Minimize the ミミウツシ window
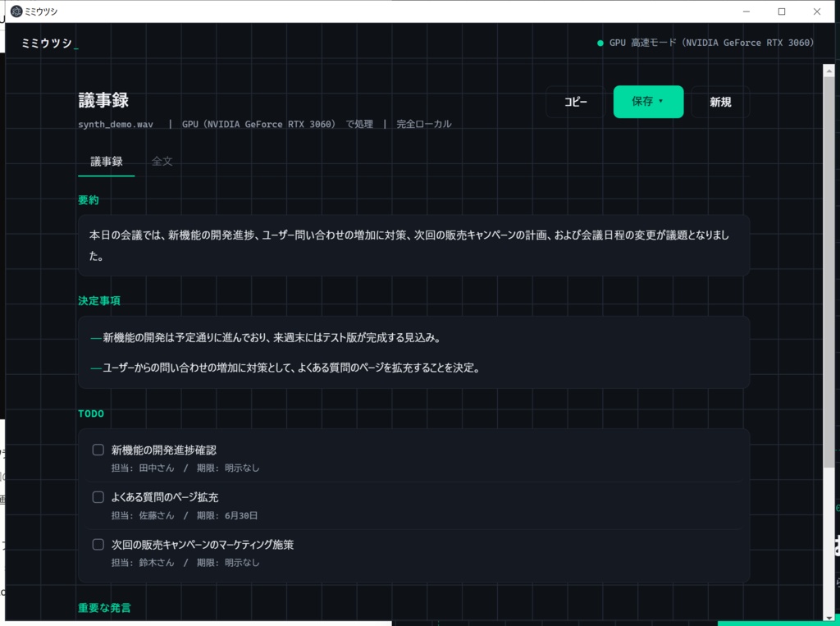 coord(746,11)
